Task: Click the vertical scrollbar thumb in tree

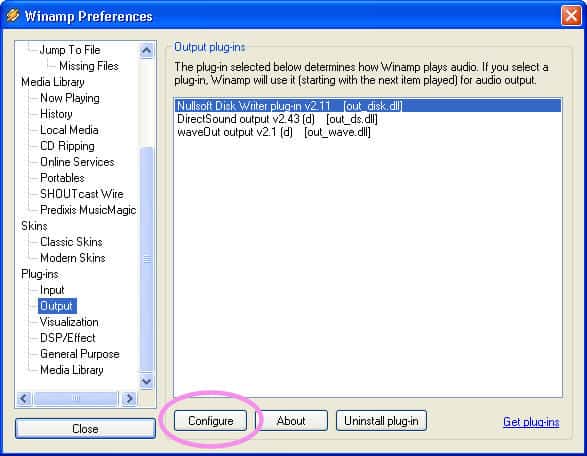Action: (x=146, y=259)
